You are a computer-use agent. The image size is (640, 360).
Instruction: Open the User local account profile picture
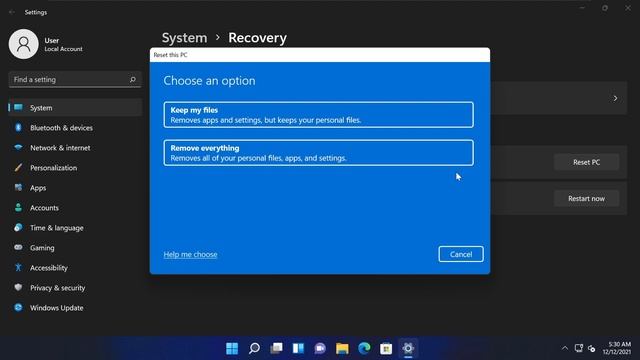[x=24, y=44]
